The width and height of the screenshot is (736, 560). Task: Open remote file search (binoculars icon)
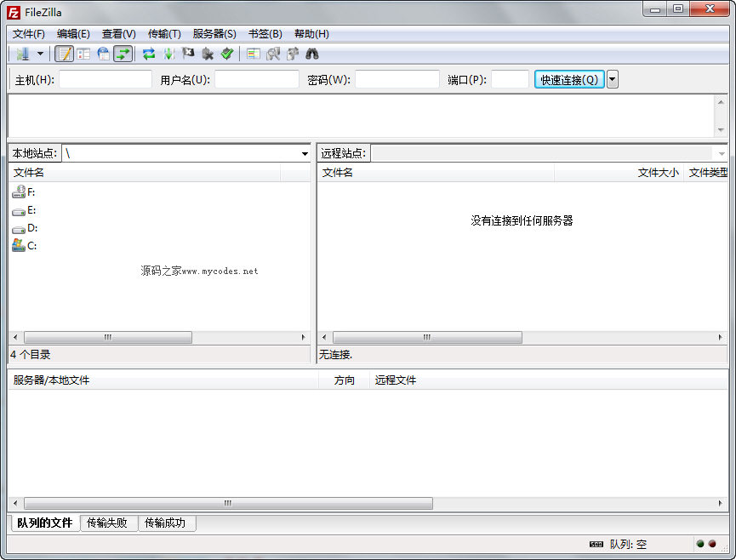pos(312,54)
